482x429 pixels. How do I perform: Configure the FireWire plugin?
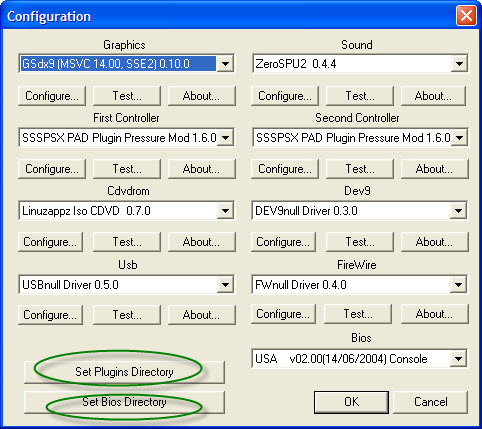(x=283, y=314)
